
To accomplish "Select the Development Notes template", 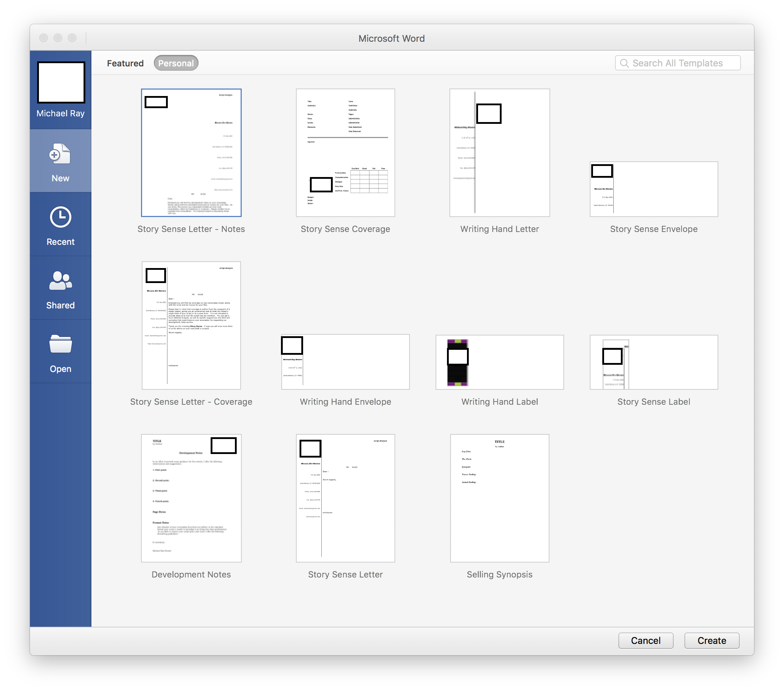I will [191, 498].
